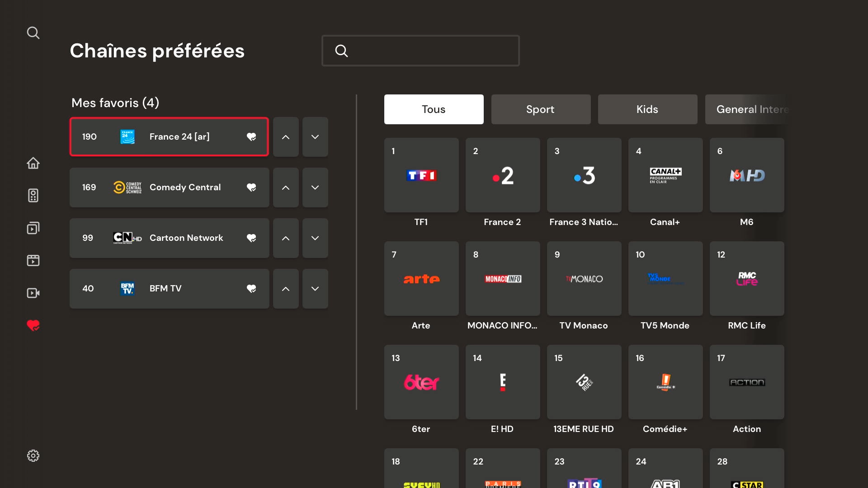Add the 13EME RUE HD channel tile

tap(584, 382)
